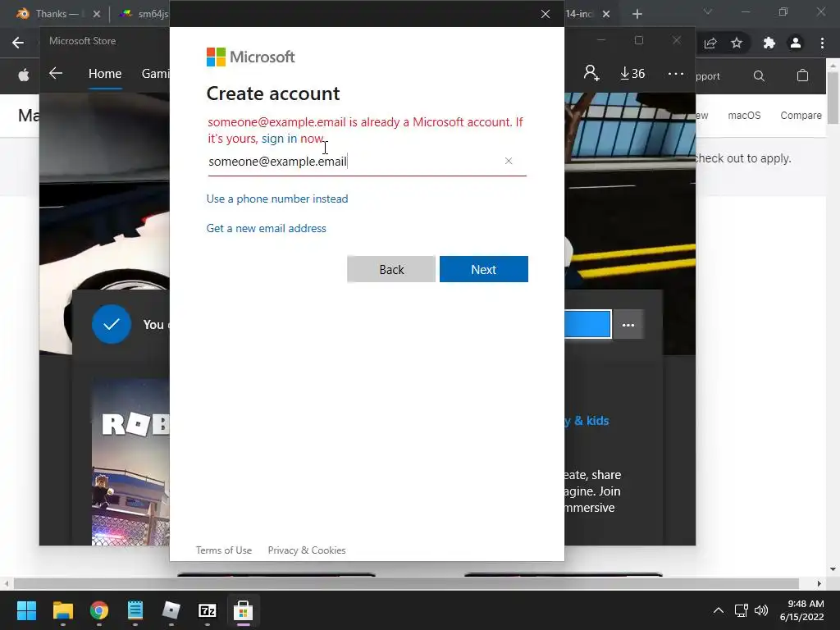840x630 pixels.
Task: Open shopping bag icon on Apple webpage
Action: (802, 75)
